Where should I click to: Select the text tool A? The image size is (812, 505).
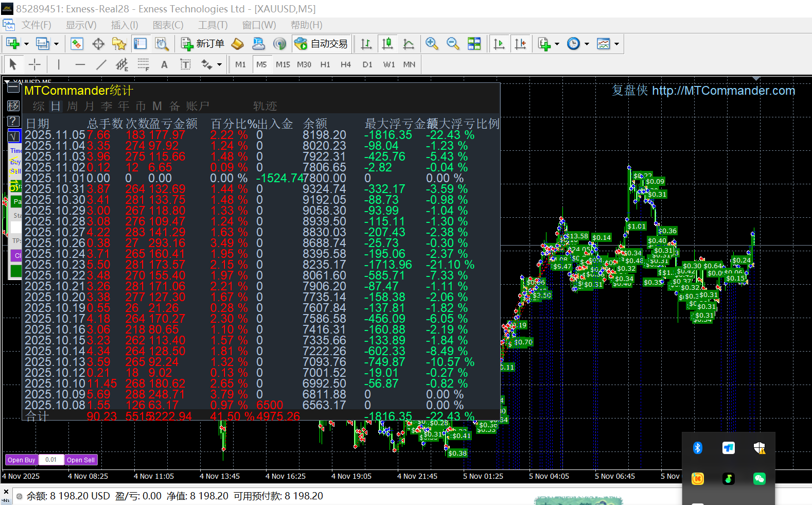coord(164,64)
